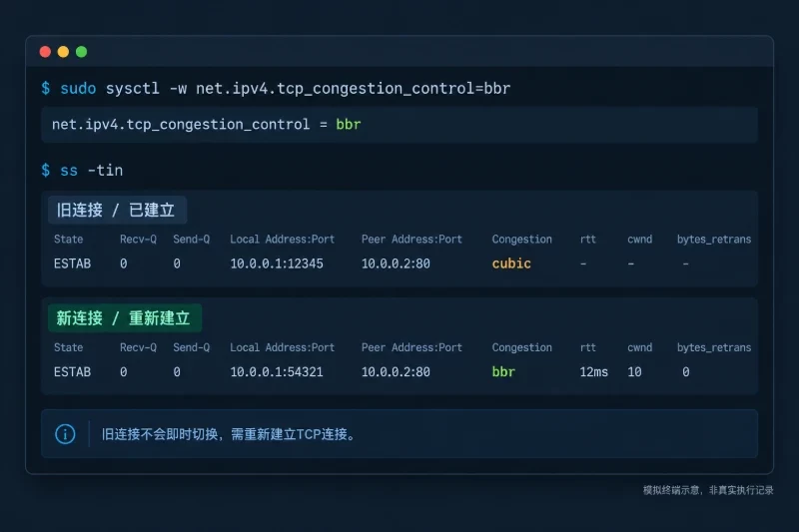The width and height of the screenshot is (799, 532).
Task: Click 'bbr' congestion value in new connection
Action: coord(503,372)
